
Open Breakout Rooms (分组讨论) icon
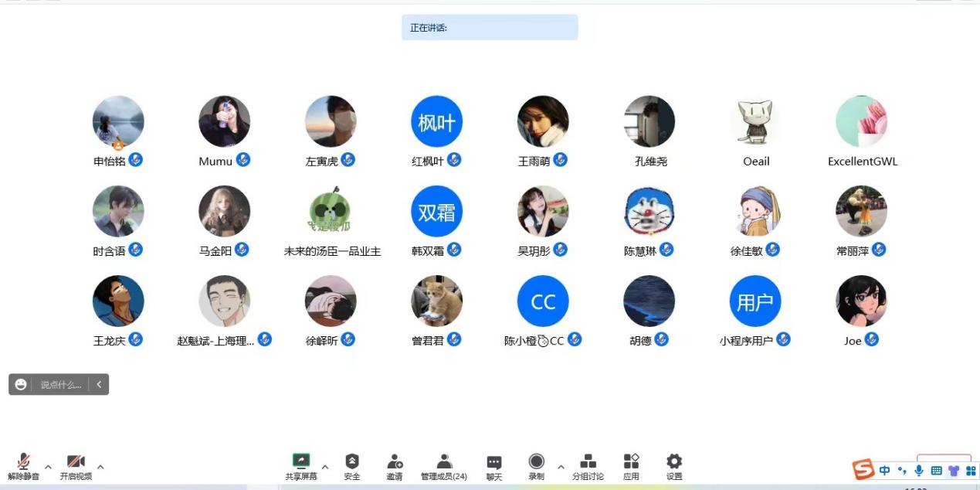[588, 466]
